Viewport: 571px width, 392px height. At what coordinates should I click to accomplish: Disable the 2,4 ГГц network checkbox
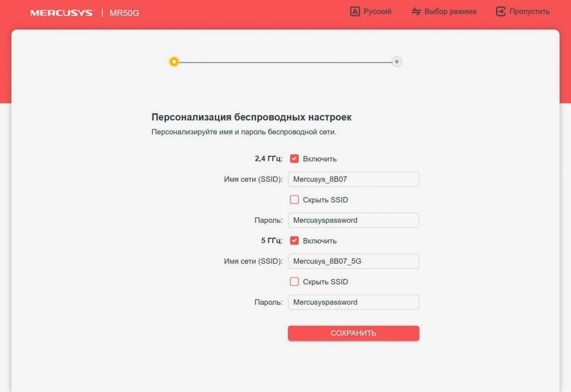pos(294,159)
